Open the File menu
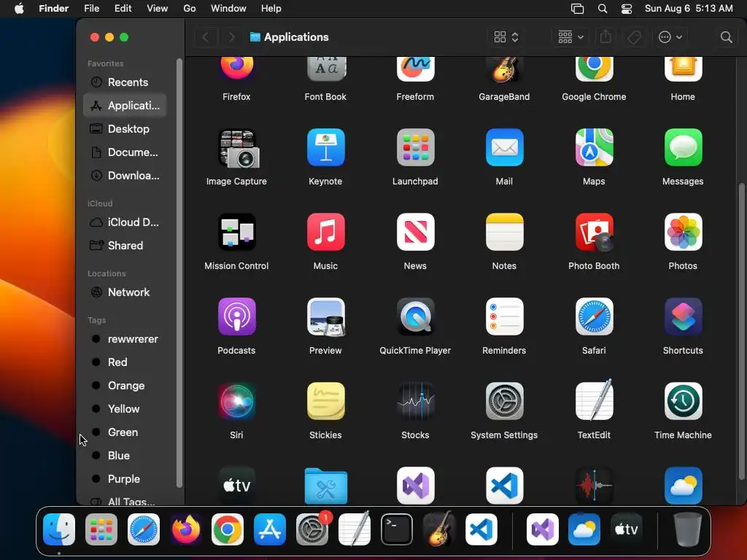 91,9
